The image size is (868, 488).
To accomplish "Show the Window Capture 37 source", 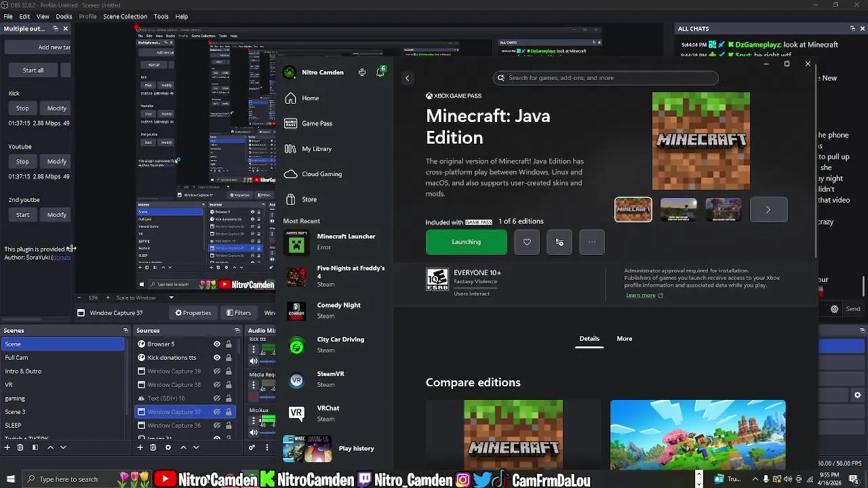I will tap(217, 412).
